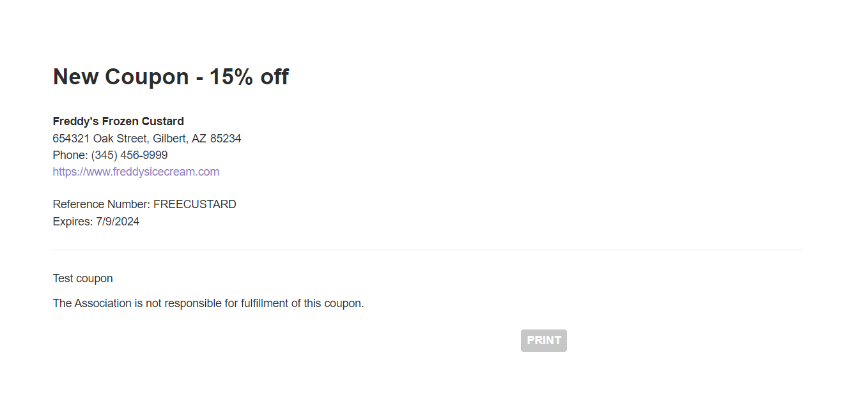Click the horizontal divider line

428,250
